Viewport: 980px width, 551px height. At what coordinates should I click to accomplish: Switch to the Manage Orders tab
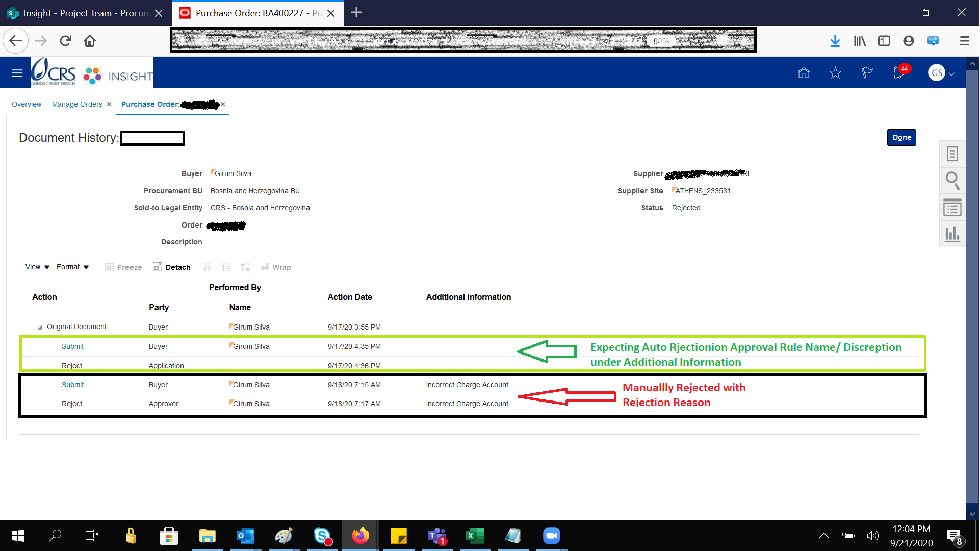(77, 104)
